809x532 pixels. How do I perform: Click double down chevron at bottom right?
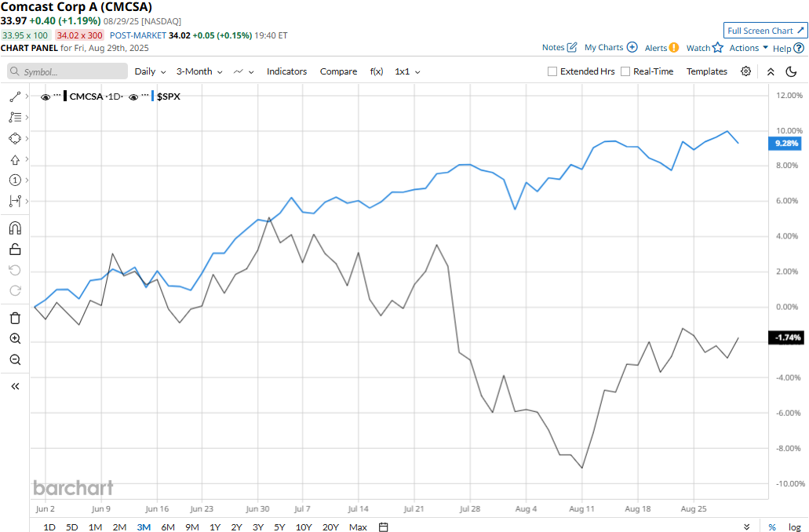coord(746,527)
